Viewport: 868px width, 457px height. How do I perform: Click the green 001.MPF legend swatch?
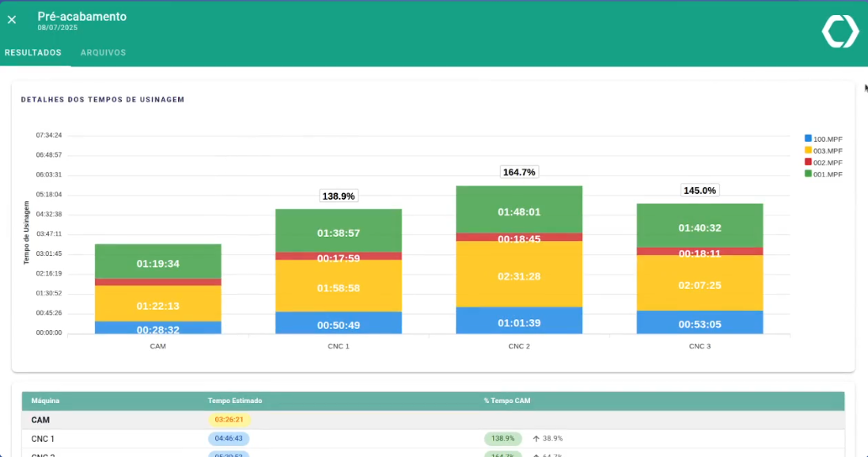coord(809,173)
